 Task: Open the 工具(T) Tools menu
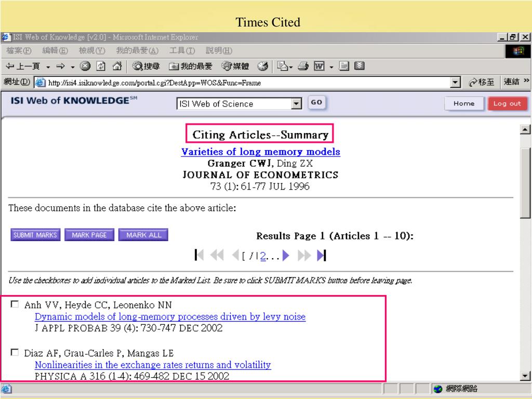click(x=182, y=51)
